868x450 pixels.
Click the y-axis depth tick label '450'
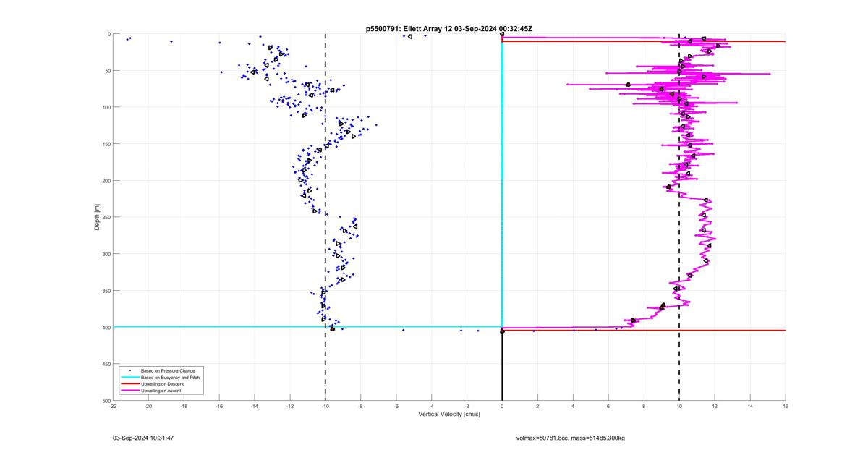pos(106,364)
